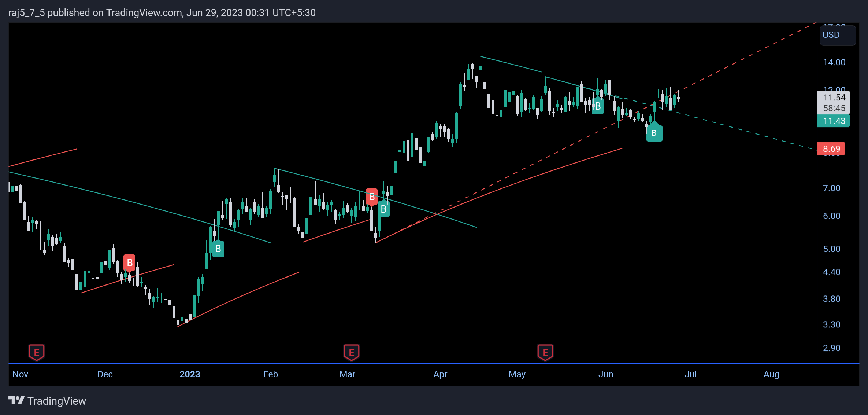Image resolution: width=868 pixels, height=415 pixels.
Task: Click the red 8.69 price label
Action: 831,149
